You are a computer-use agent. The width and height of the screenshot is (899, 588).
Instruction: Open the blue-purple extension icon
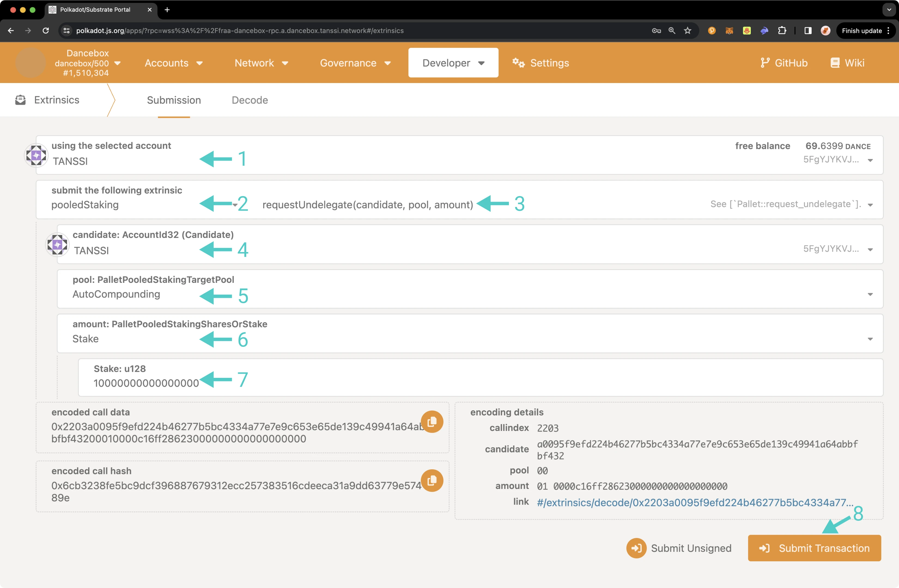pos(764,30)
